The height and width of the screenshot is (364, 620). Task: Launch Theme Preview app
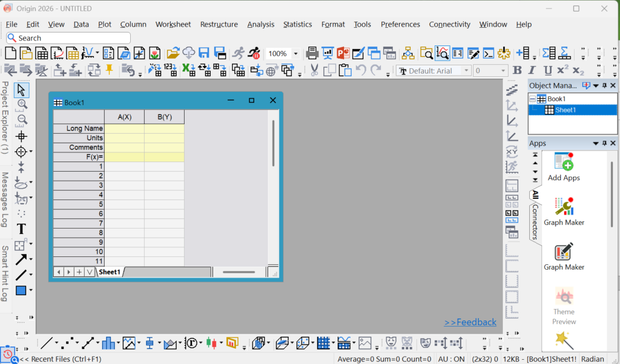click(564, 306)
